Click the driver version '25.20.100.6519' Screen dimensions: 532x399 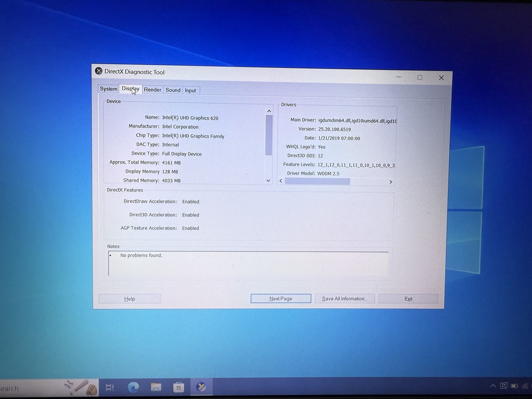click(x=335, y=129)
